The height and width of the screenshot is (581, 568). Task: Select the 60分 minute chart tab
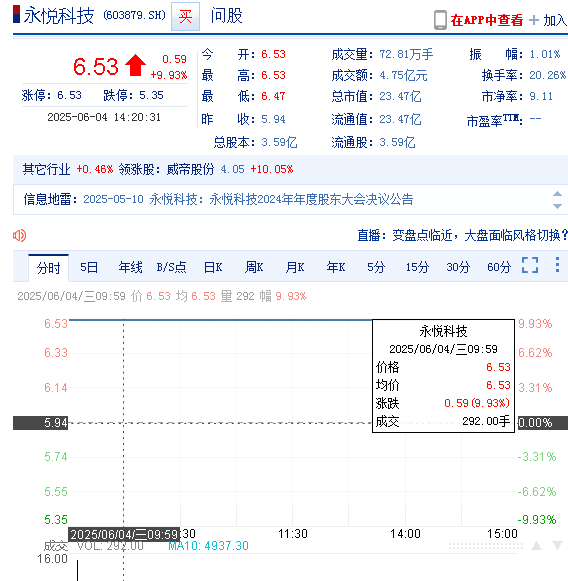pos(499,267)
